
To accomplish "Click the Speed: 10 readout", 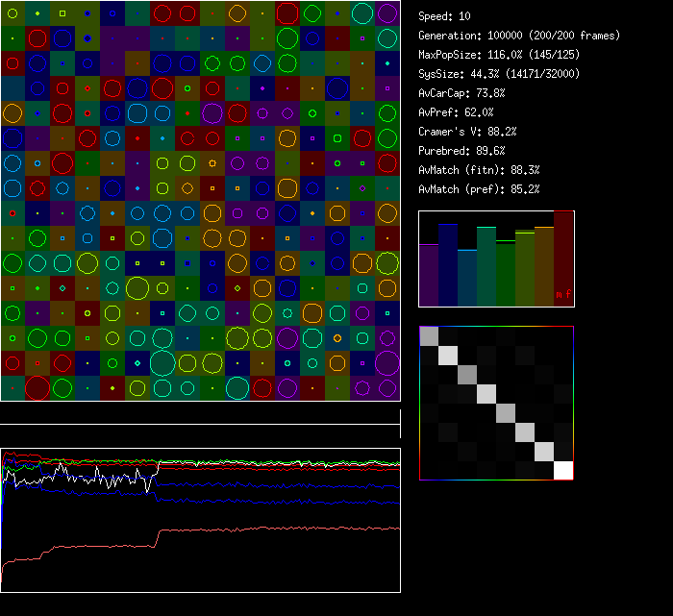I will point(444,16).
